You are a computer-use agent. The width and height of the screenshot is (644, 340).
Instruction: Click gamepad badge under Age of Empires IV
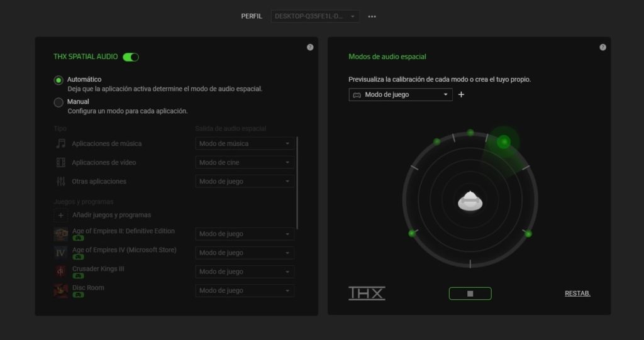pos(78,257)
